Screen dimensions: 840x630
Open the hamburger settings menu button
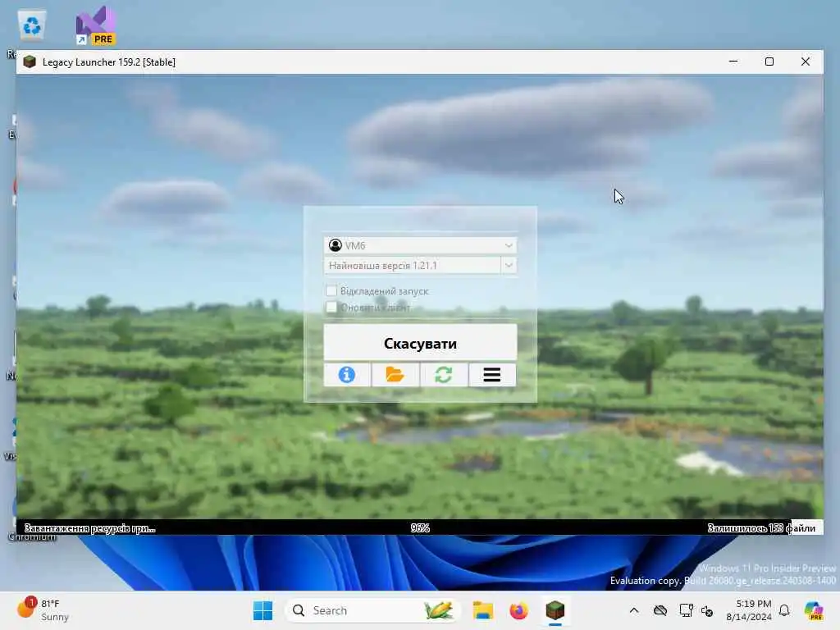pyautogui.click(x=492, y=374)
